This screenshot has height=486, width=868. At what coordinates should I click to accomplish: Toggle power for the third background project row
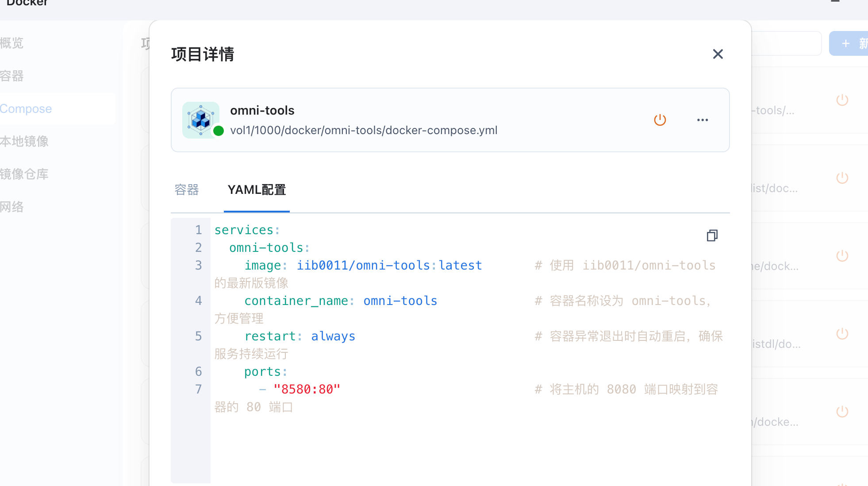842,256
